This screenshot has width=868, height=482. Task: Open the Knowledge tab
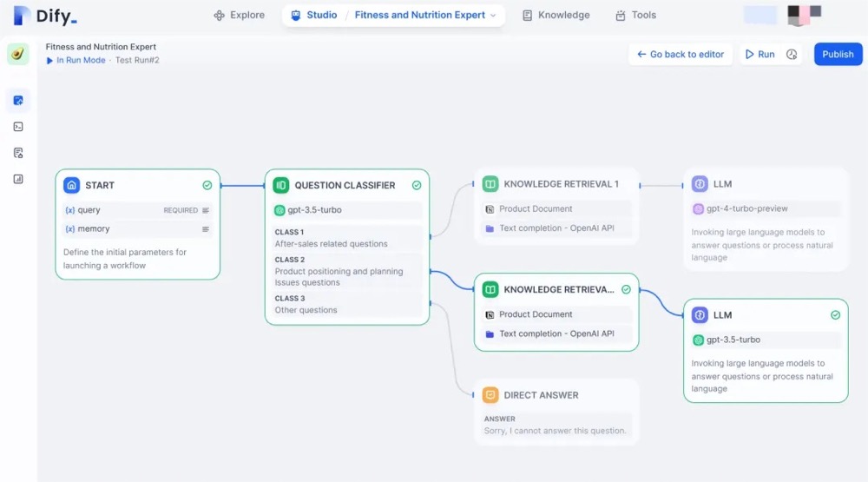(556, 15)
